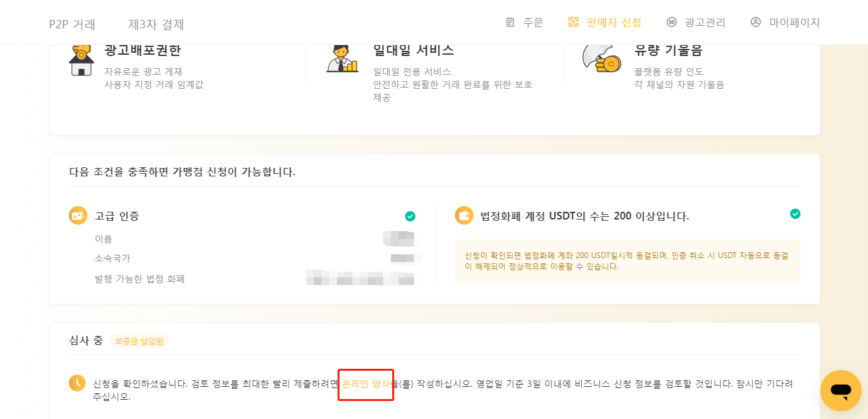Open 마이페이지 from the header

click(795, 23)
